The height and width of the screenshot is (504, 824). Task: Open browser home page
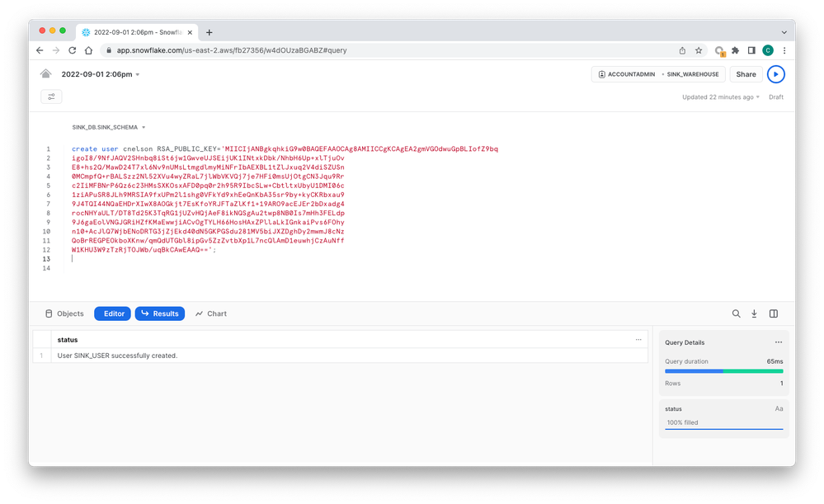(88, 50)
